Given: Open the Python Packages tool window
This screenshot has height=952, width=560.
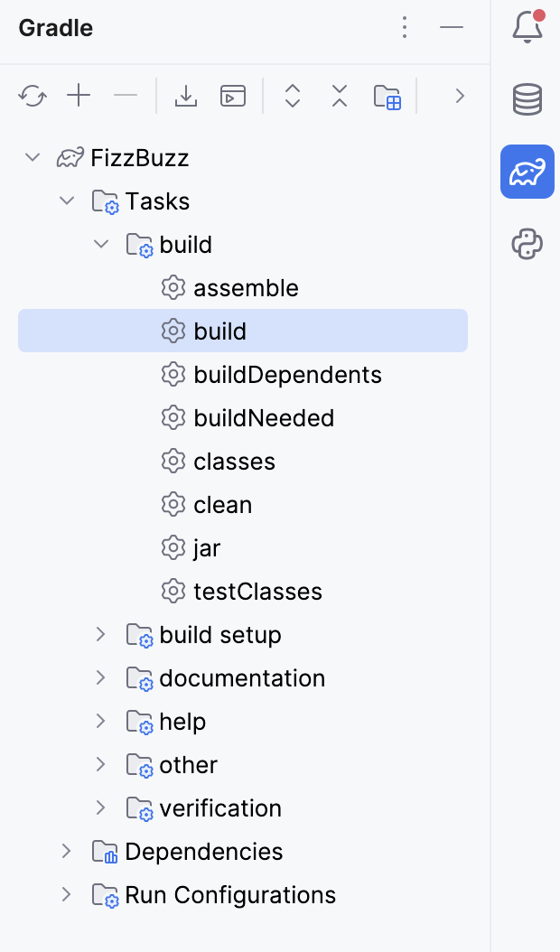Looking at the screenshot, I should click(x=527, y=244).
